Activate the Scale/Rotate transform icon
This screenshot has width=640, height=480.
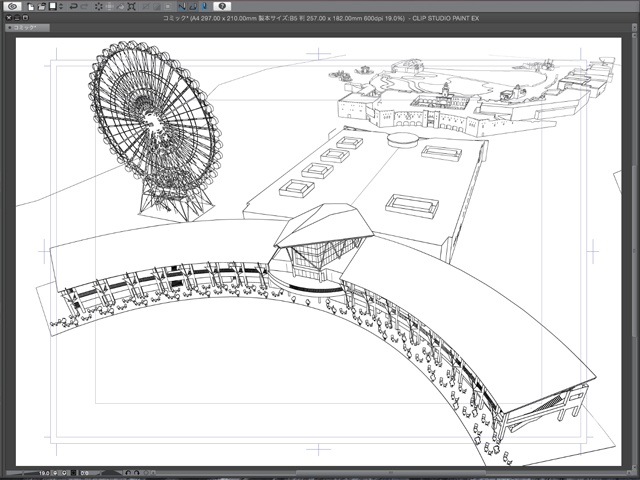[x=131, y=7]
